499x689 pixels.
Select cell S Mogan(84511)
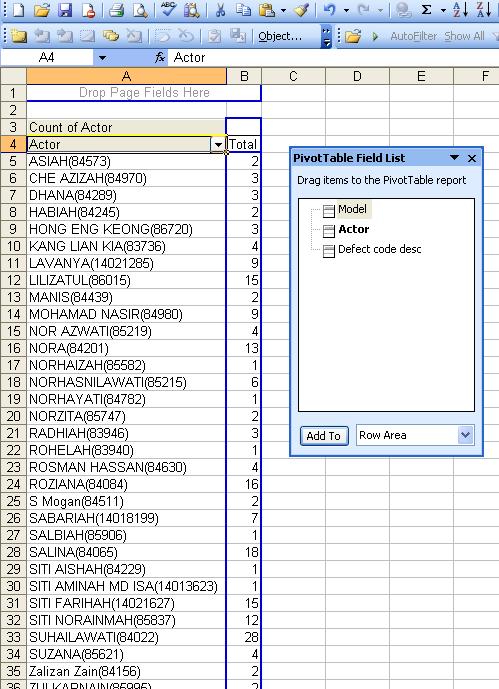pyautogui.click(x=127, y=501)
